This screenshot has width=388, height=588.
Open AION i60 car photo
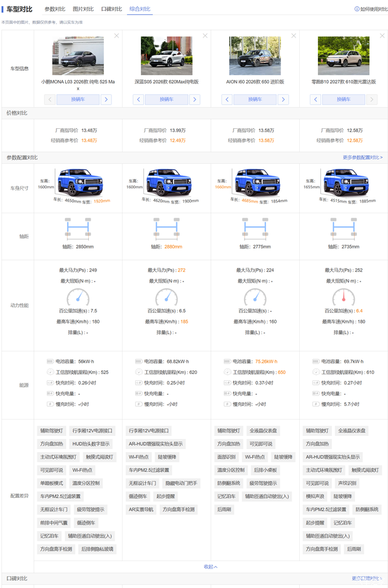(255, 56)
